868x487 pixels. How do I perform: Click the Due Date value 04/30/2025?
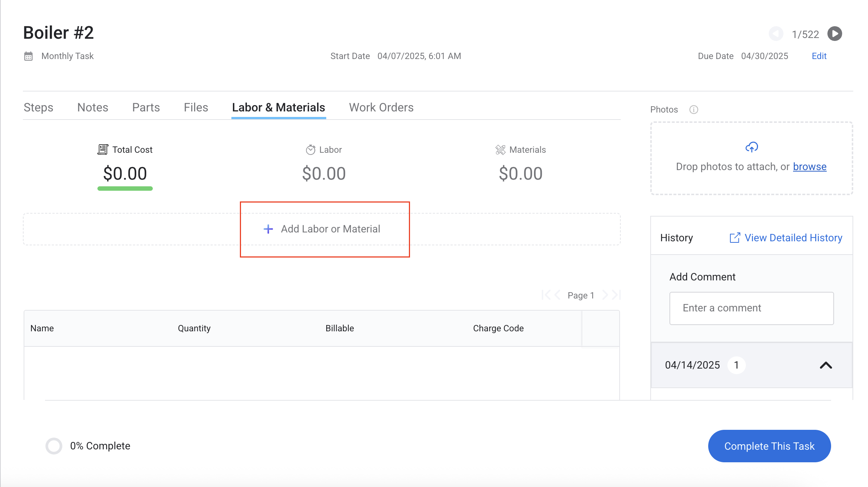(x=765, y=56)
